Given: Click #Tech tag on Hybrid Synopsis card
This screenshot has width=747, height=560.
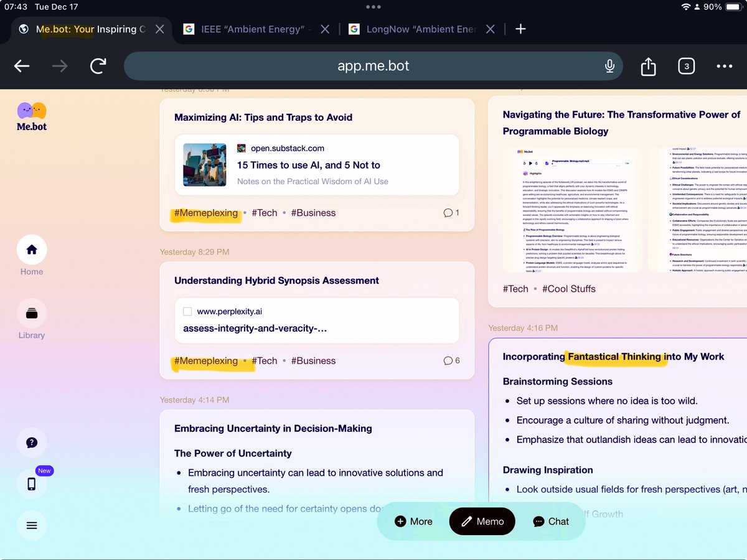Looking at the screenshot, I should (265, 361).
